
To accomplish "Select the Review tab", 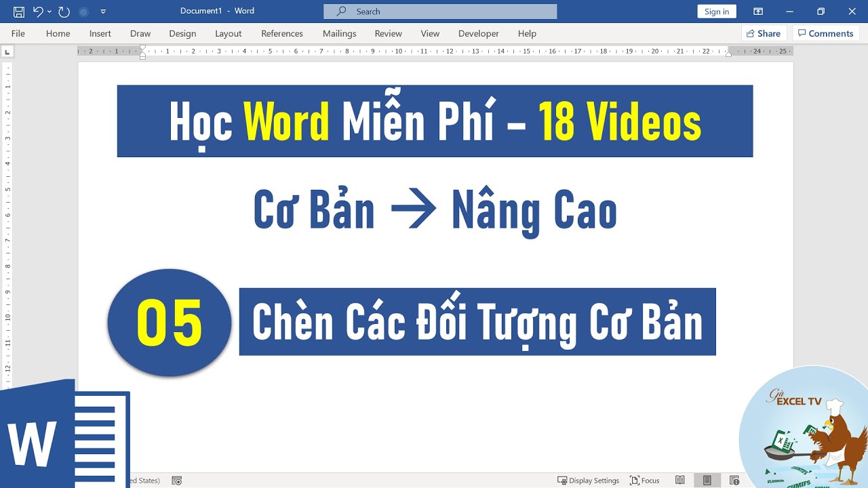I will click(x=388, y=33).
